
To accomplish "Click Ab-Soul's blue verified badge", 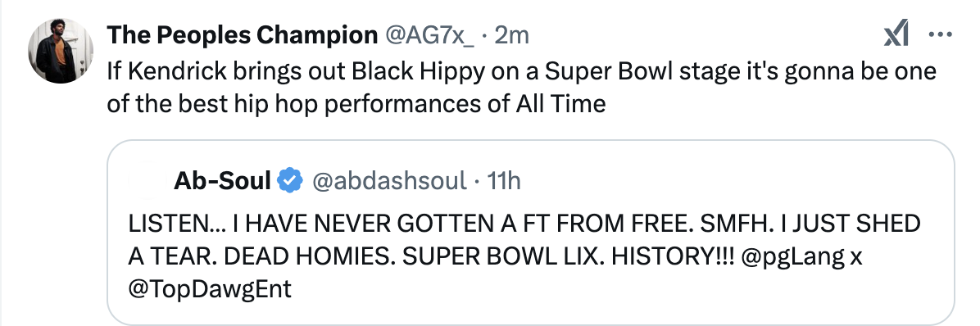I will point(290,181).
